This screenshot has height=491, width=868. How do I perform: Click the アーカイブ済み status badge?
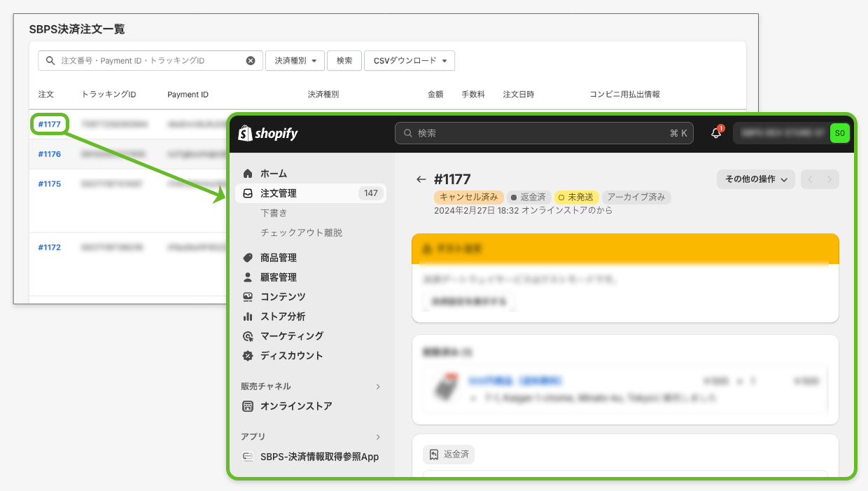[x=636, y=198]
